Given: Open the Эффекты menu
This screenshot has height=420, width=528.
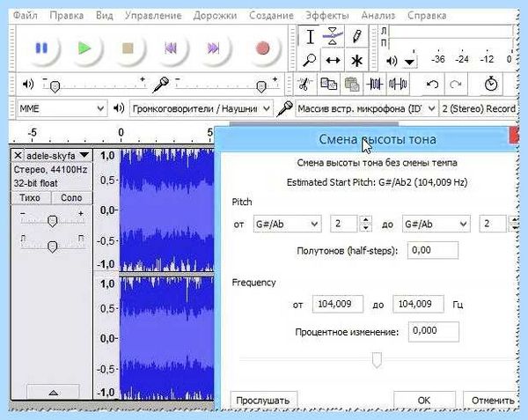Looking at the screenshot, I should click(x=327, y=16).
